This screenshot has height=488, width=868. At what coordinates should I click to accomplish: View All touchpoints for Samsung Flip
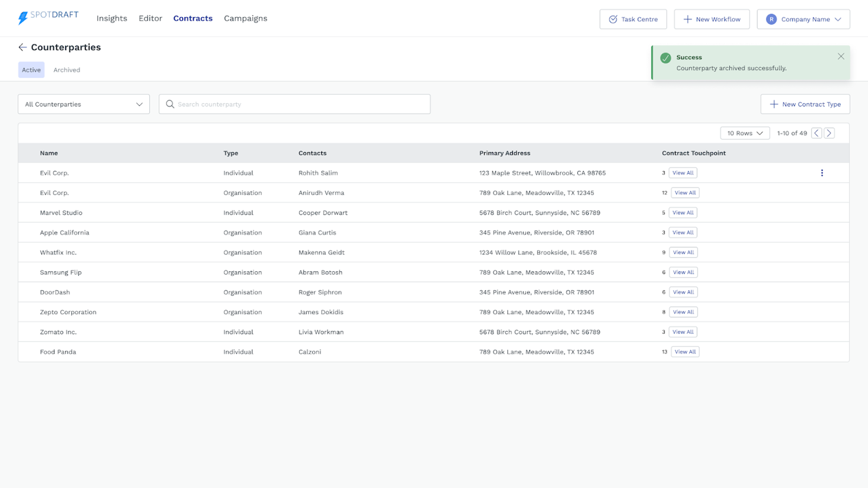[684, 272]
